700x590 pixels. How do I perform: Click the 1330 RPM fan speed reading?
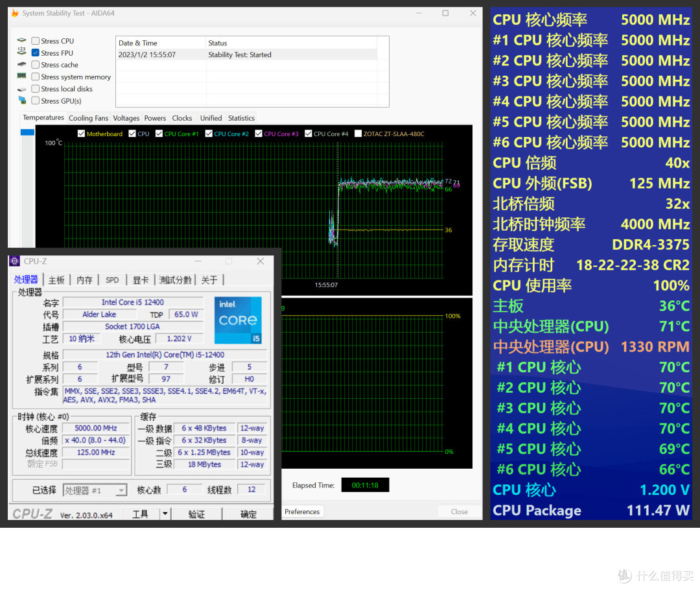click(655, 347)
